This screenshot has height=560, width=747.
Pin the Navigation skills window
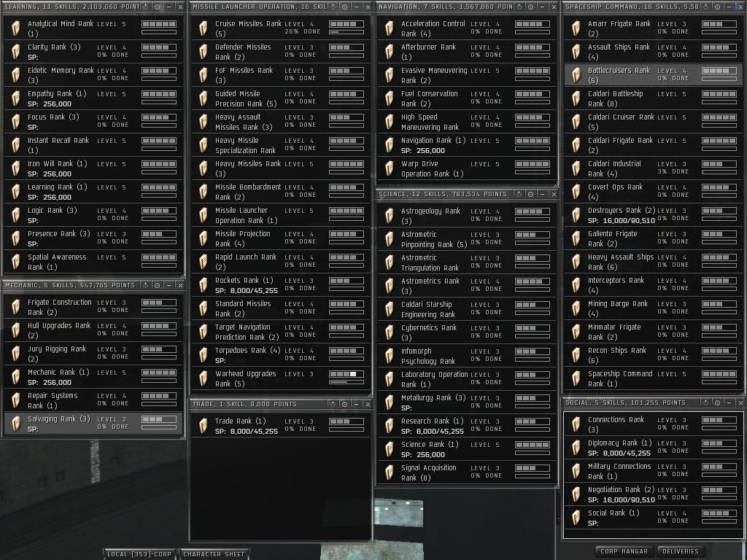pos(531,7)
